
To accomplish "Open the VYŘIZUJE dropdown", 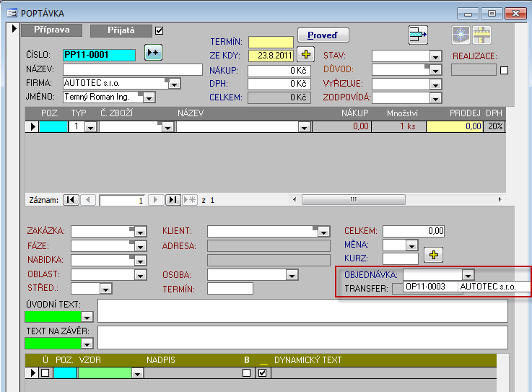I will (x=435, y=84).
